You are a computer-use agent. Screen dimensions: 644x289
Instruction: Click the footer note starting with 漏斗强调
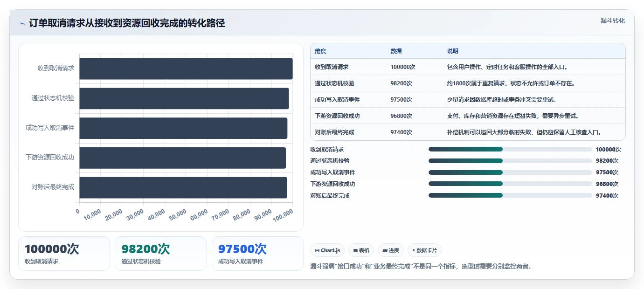click(x=421, y=267)
